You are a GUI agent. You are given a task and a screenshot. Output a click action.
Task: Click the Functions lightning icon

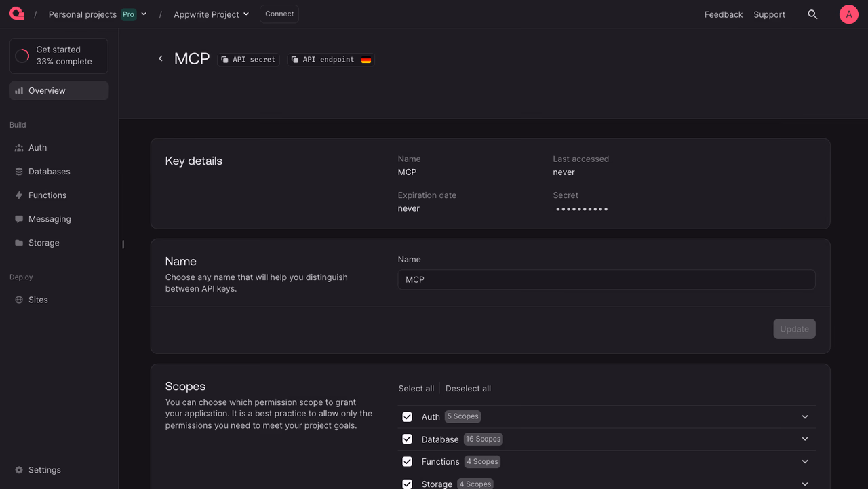pos(19,195)
